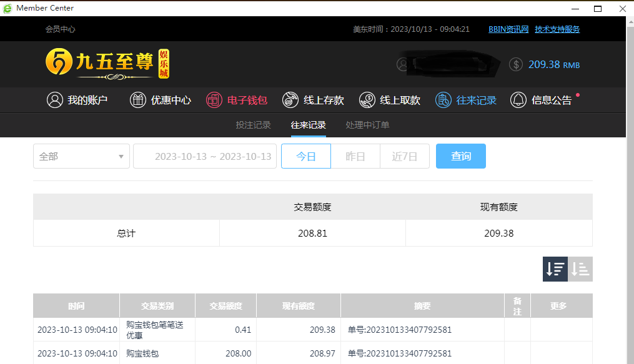Viewport: 634px width, 364px height.
Task: Click the 现有额度 column header in records table
Action: point(299,306)
